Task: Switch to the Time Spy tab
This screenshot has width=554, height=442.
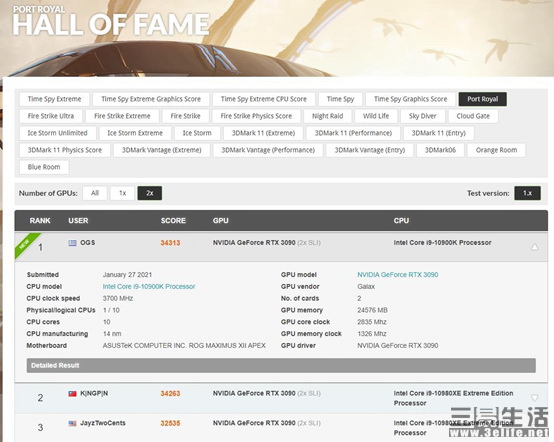Action: point(340,99)
